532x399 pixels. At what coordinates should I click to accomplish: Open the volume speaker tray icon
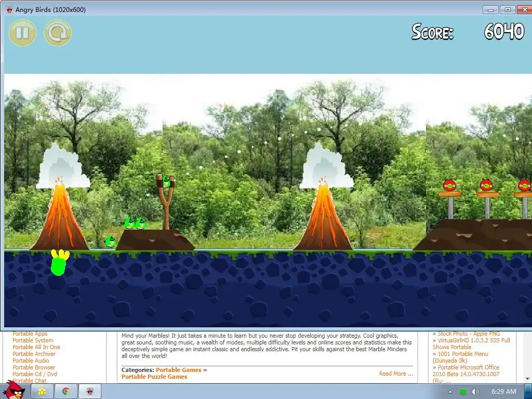475,392
